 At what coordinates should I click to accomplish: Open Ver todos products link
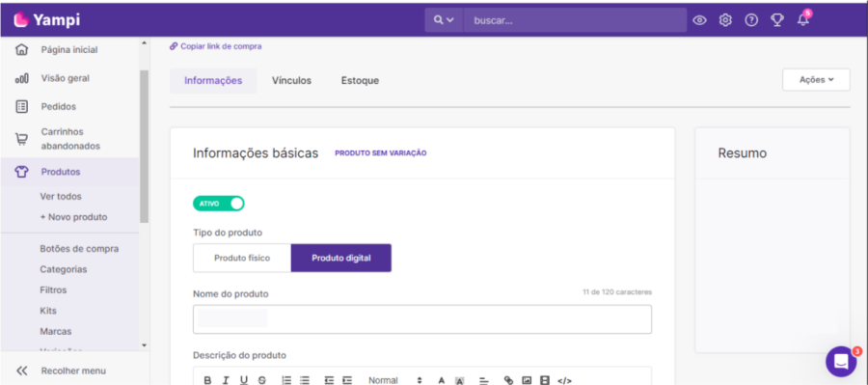tap(61, 197)
